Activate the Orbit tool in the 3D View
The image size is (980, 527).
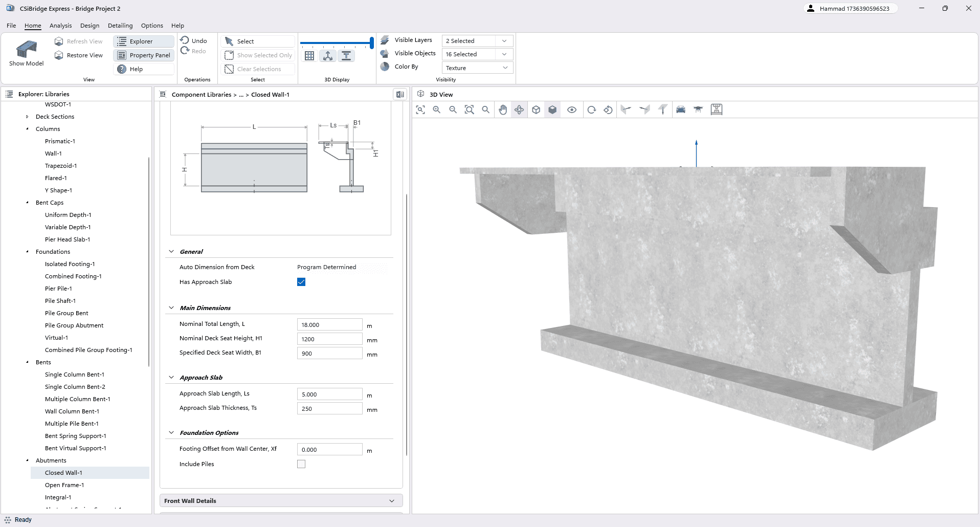pos(519,109)
